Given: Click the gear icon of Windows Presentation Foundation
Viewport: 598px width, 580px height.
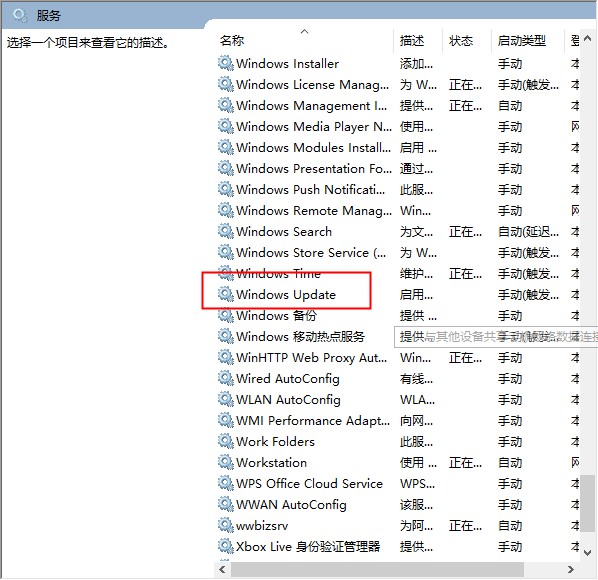Looking at the screenshot, I should click(x=225, y=168).
